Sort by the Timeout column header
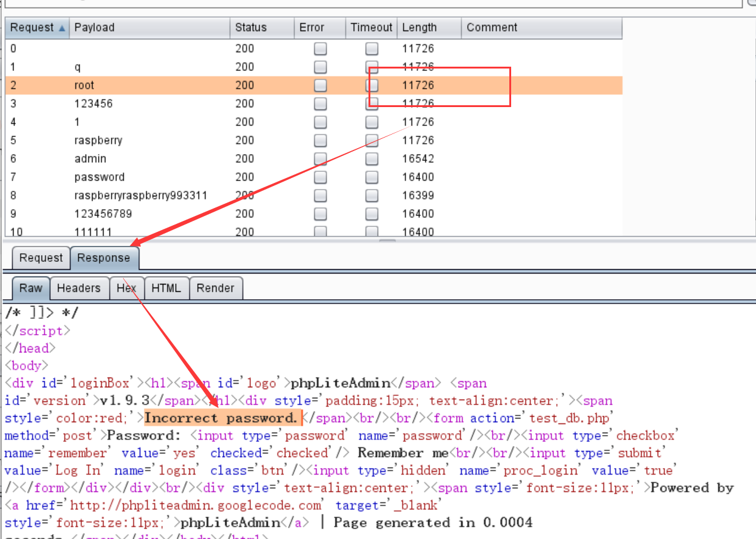This screenshot has width=756, height=539. coord(371,28)
